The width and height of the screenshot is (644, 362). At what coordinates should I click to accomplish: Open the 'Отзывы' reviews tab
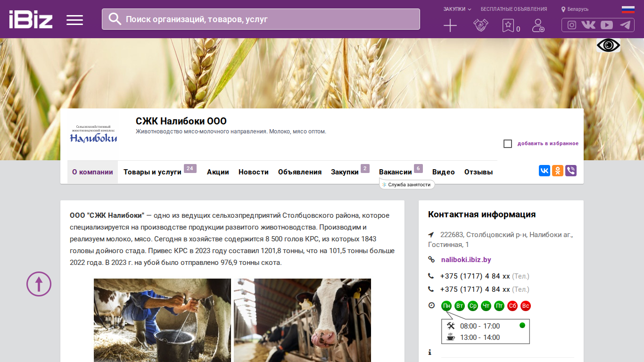point(479,172)
